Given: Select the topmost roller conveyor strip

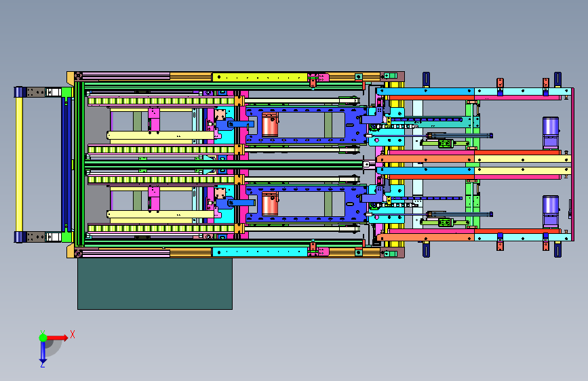Looking at the screenshot, I should [x=161, y=101].
